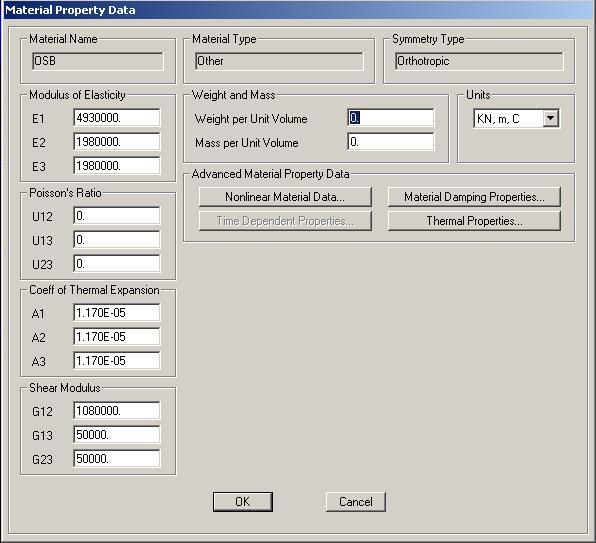Screen dimensions: 596x543
Task: Open the Units dropdown arrow
Action: pos(551,118)
